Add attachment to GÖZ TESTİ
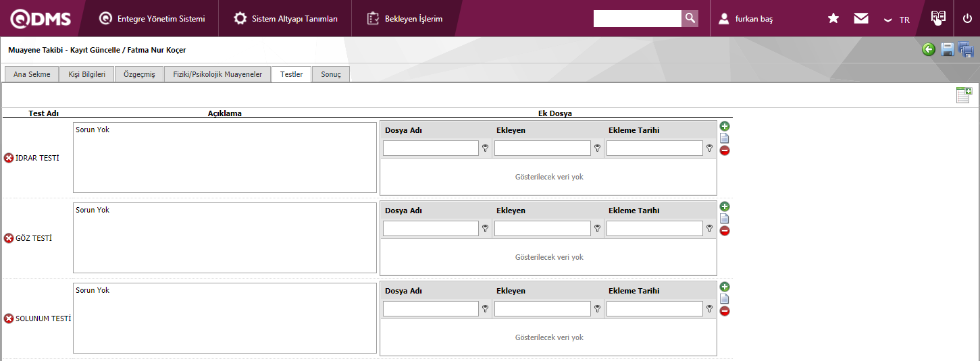980x361 pixels. coord(725,206)
